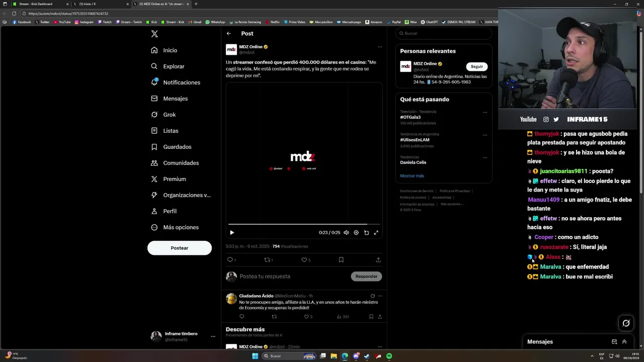Expand Más opciones in the sidebar
Image resolution: width=644 pixels, height=362 pixels.
(x=175, y=227)
